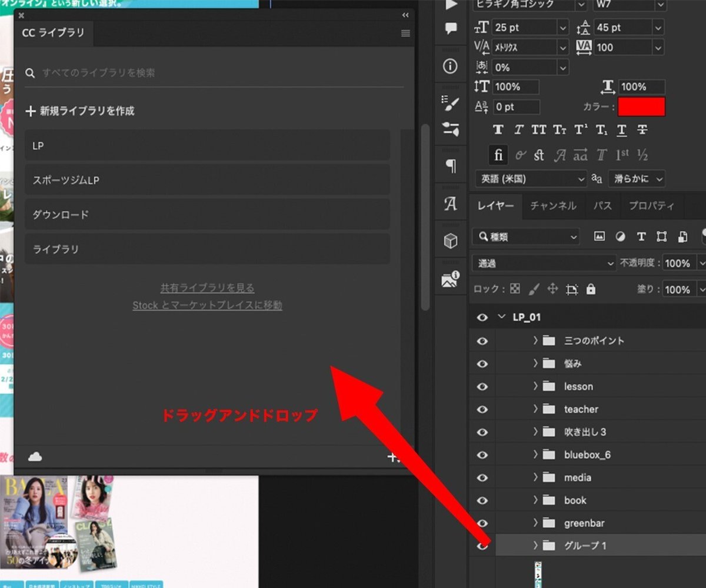
Task: Apply Underline text style
Action: (622, 130)
